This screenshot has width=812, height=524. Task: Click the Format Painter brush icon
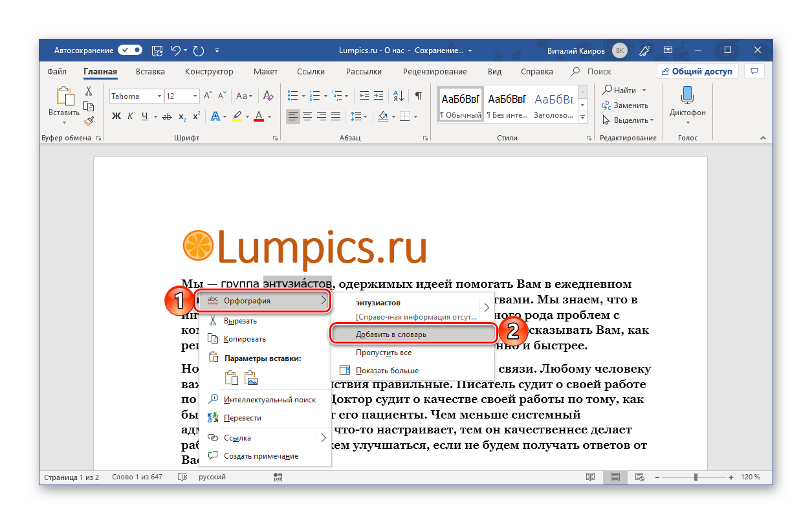89,120
